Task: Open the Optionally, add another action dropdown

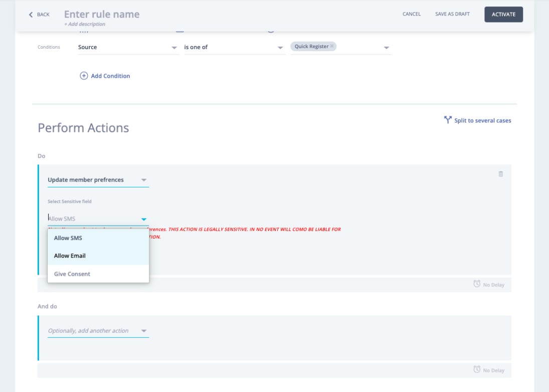Action: [98, 331]
